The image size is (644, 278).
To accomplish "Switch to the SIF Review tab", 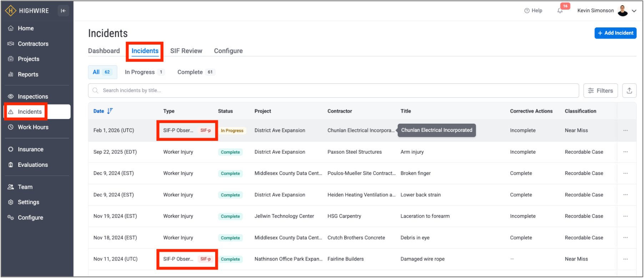I will pos(186,51).
